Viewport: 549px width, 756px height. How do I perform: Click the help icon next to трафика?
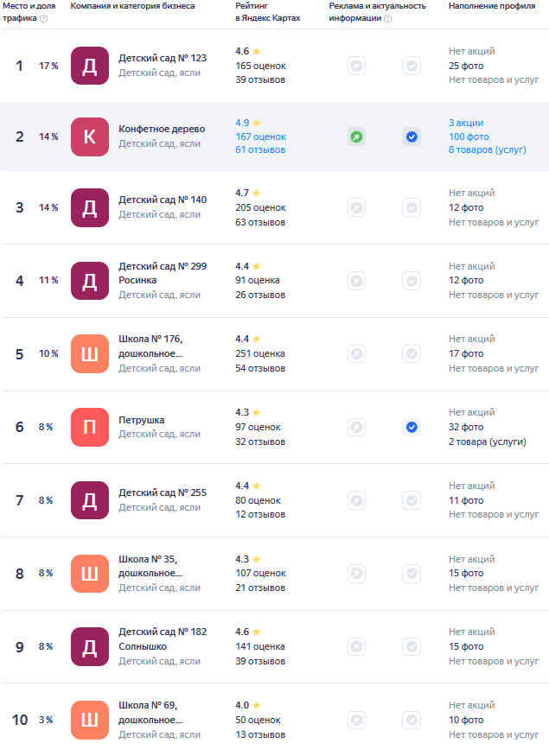click(x=44, y=19)
